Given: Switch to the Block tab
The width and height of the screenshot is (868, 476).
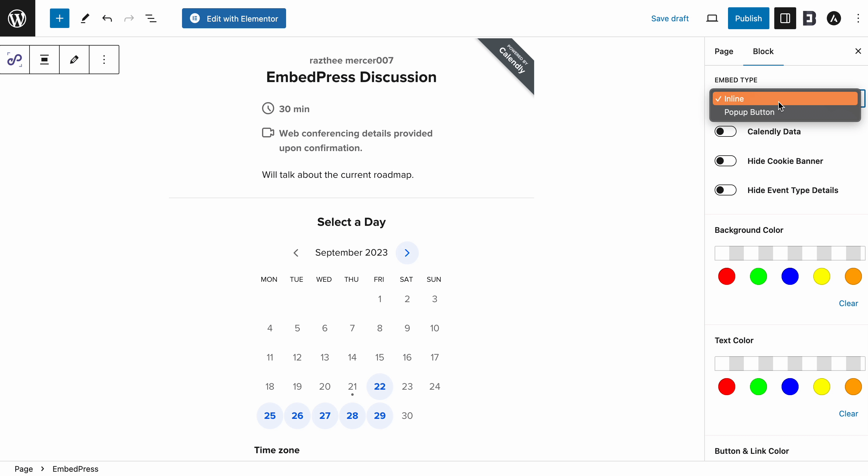Looking at the screenshot, I should point(763,51).
